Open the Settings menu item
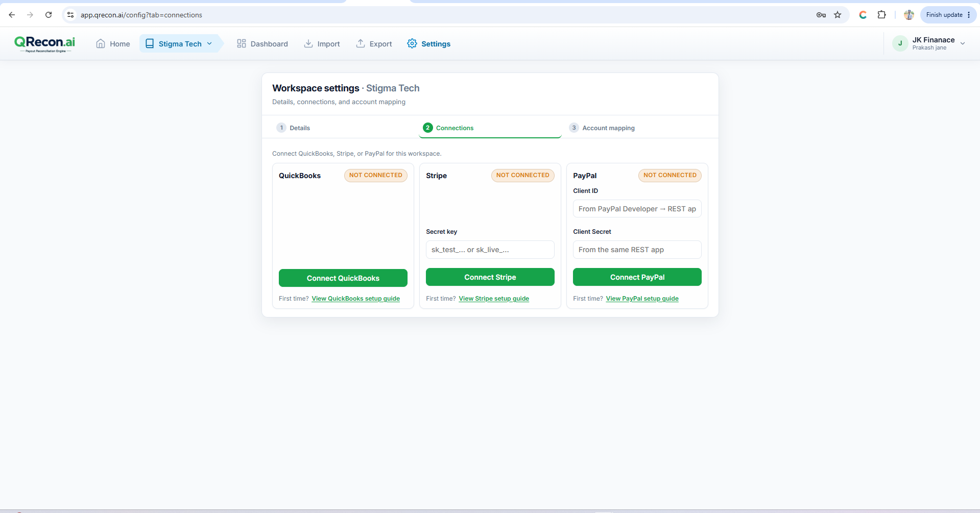This screenshot has height=513, width=980. point(429,44)
